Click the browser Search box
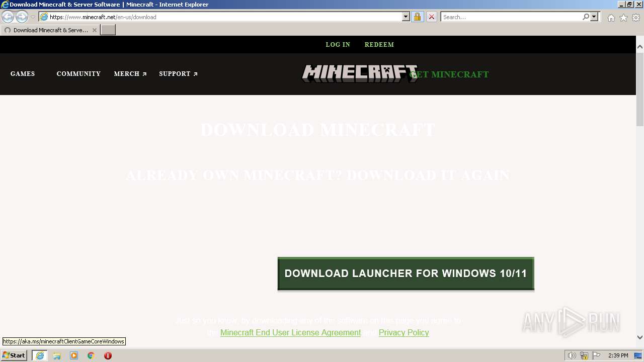 point(511,17)
